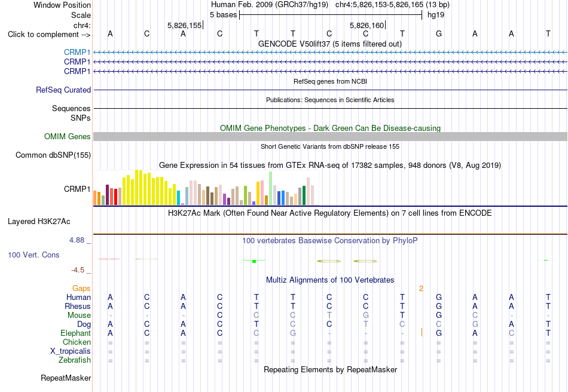Click the Chicken species label
Viewport: 568px width, 392px height.
click(77, 342)
